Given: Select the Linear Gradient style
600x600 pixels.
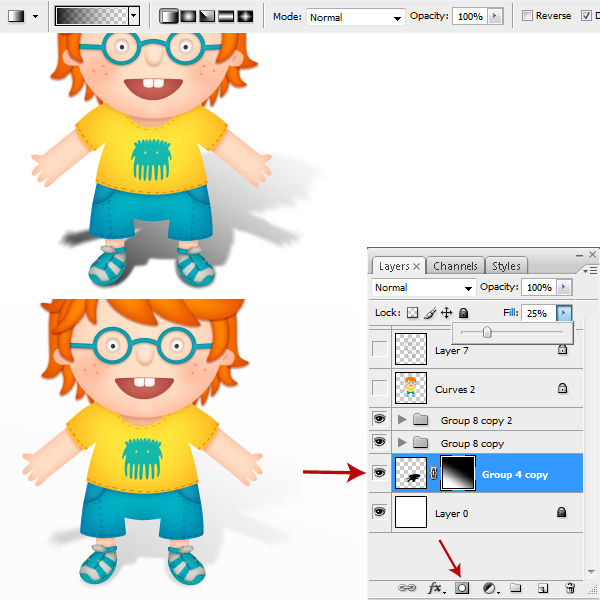Looking at the screenshot, I should [169, 16].
